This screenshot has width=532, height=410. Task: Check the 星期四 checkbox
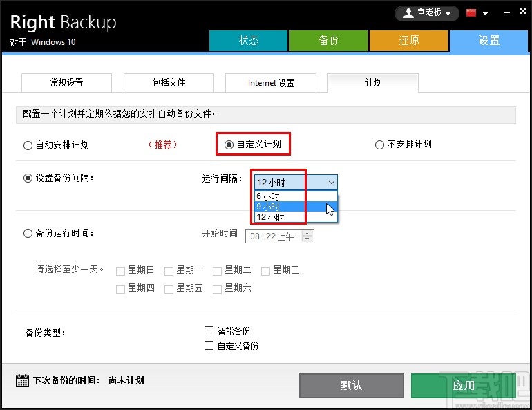point(120,289)
